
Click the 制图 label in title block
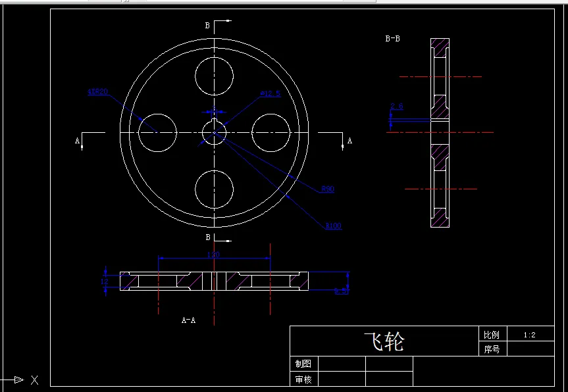303,364
